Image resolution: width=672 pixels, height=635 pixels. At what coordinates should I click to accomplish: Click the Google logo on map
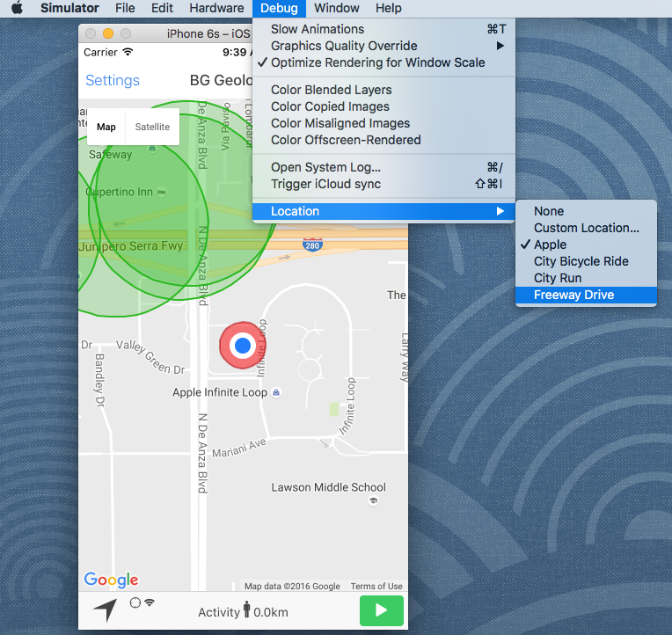click(111, 580)
